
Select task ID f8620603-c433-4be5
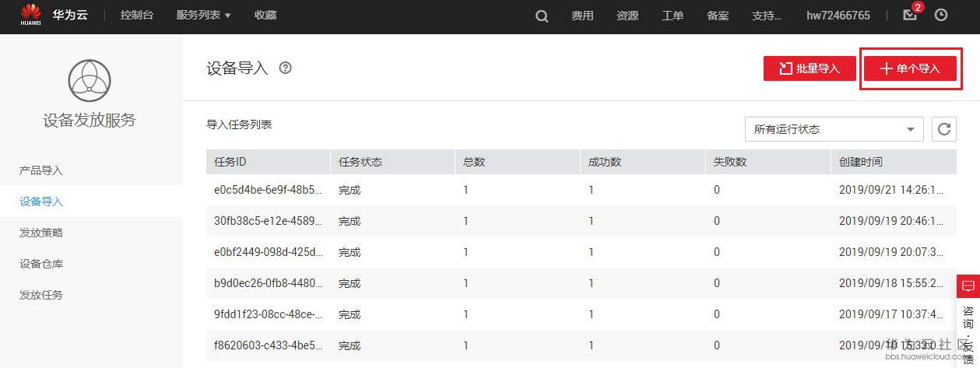(268, 345)
